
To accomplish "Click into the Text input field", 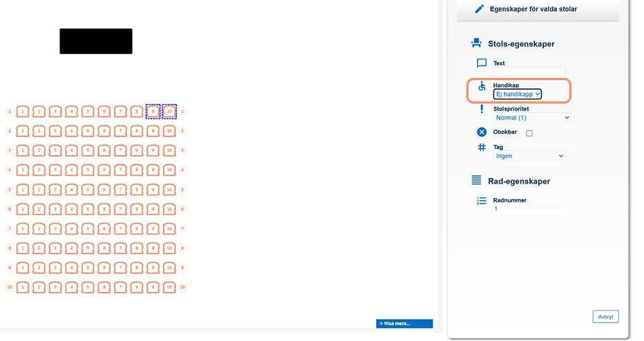I will click(x=529, y=71).
